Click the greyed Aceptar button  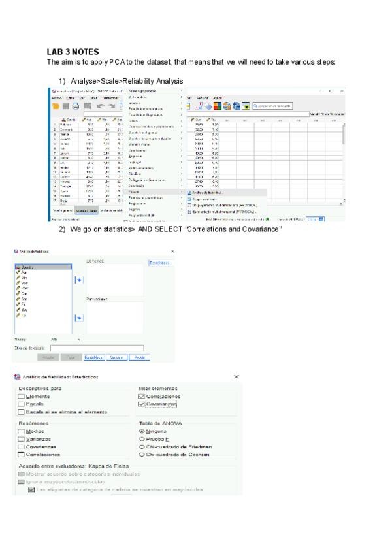tap(48, 357)
